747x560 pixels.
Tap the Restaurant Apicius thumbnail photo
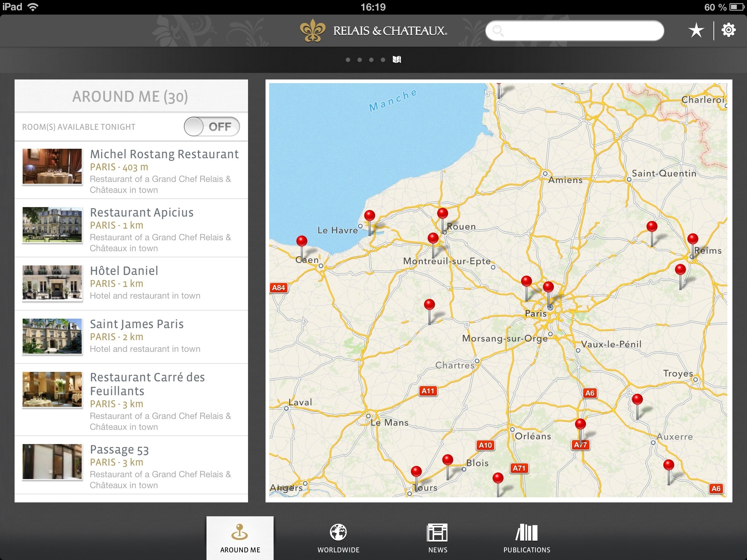pyautogui.click(x=52, y=225)
